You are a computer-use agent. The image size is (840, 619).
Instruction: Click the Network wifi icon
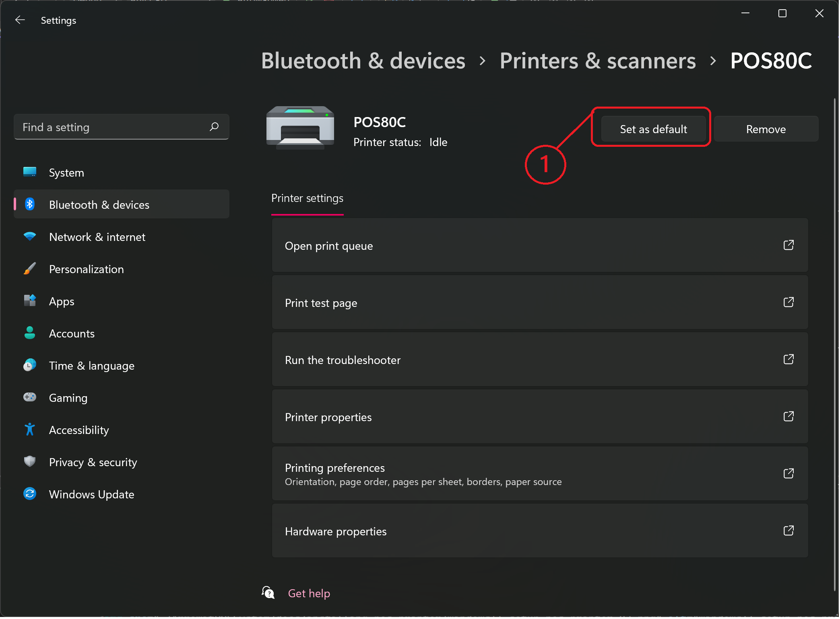[30, 236]
